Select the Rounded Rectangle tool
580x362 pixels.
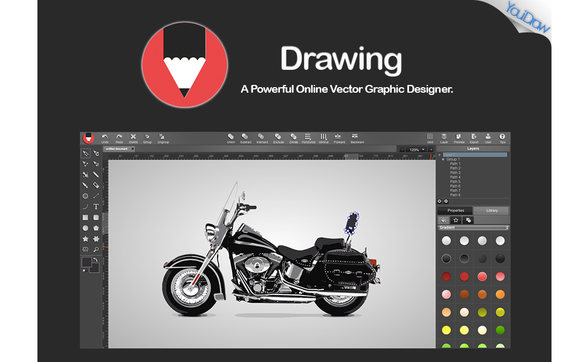tap(96, 218)
